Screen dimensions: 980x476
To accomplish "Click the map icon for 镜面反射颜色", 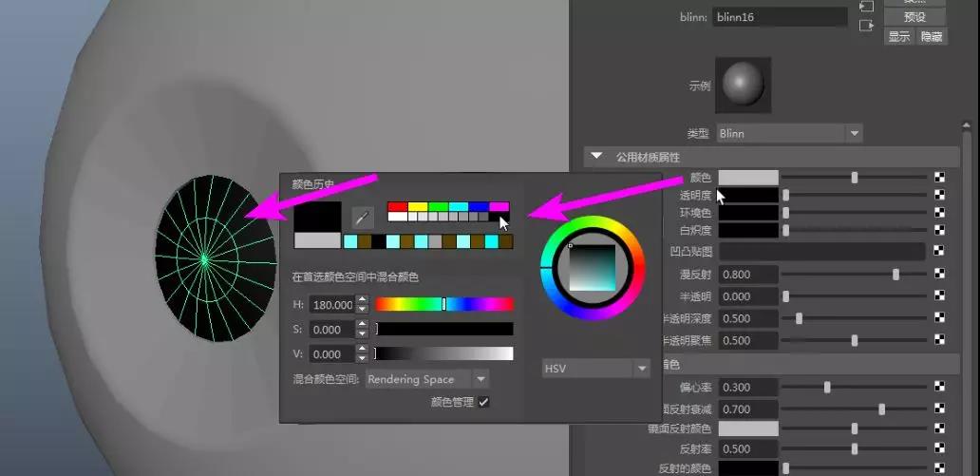I will [939, 428].
